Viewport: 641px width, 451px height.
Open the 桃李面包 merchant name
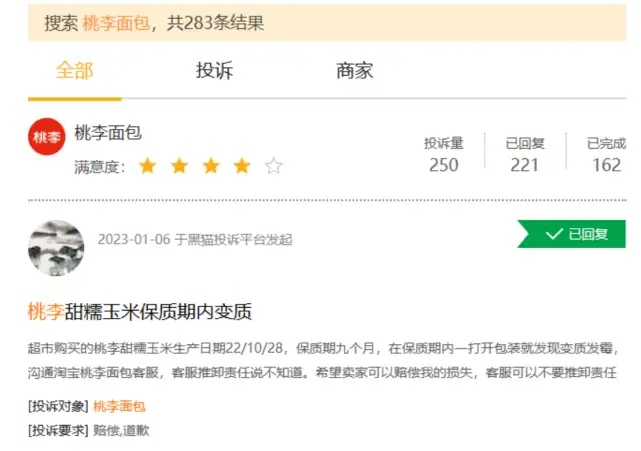click(108, 132)
